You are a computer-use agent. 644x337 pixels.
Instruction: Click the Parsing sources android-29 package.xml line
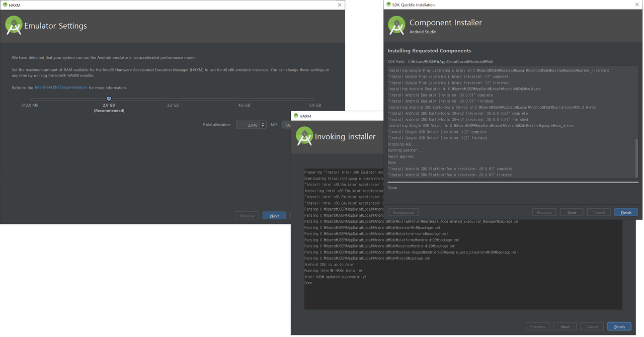tap(380, 246)
